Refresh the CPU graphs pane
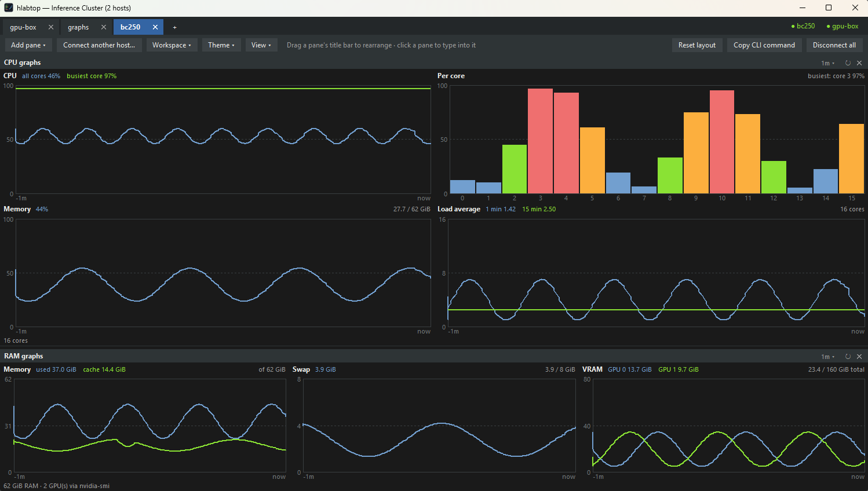Screen dimensions: 868x491 848,63
